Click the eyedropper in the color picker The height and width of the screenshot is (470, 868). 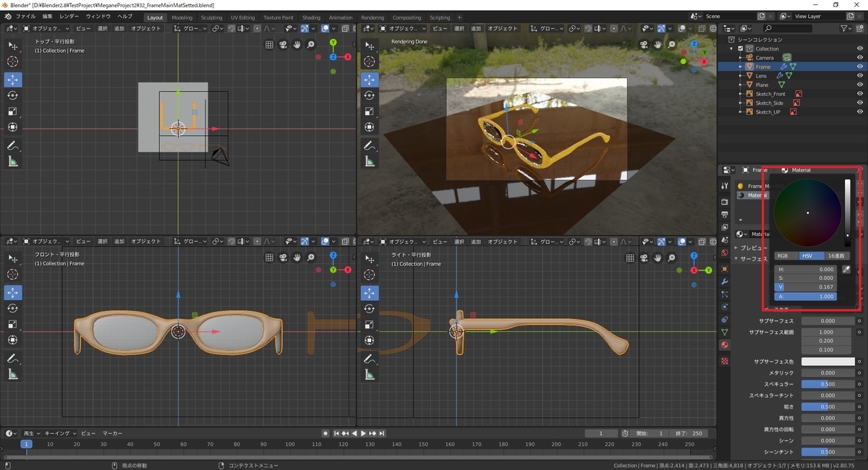click(847, 269)
